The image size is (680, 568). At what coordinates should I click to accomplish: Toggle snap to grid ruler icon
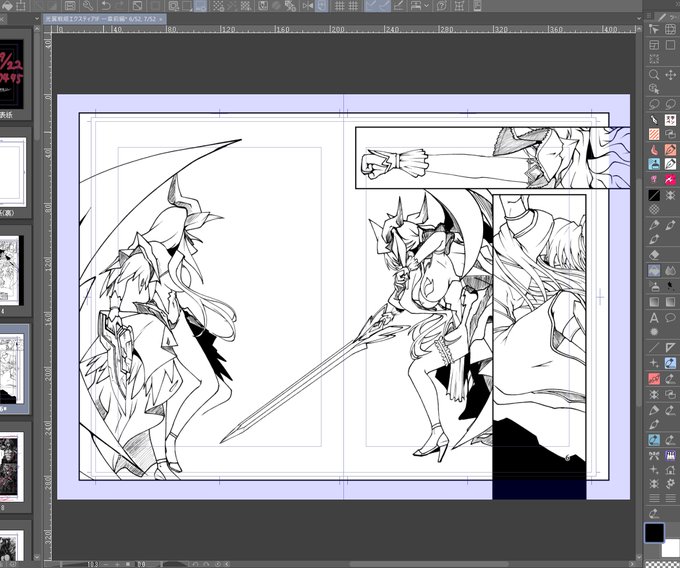[x=399, y=6]
